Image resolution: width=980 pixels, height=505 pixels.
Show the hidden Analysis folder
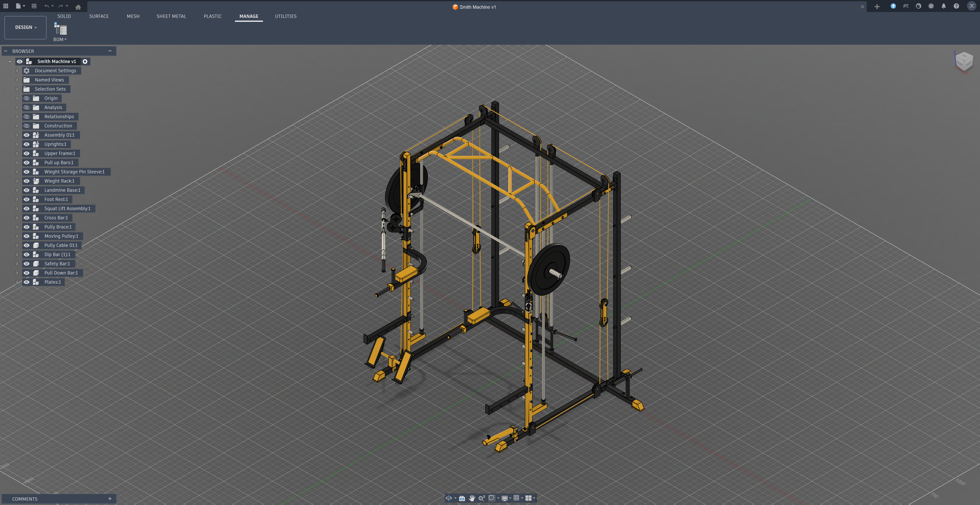click(x=27, y=107)
